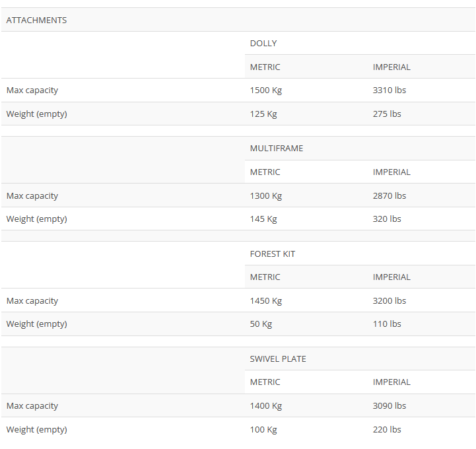This screenshot has width=476, height=449.
Task: Select the 3090 lbs capacity cell
Action: [x=390, y=405]
